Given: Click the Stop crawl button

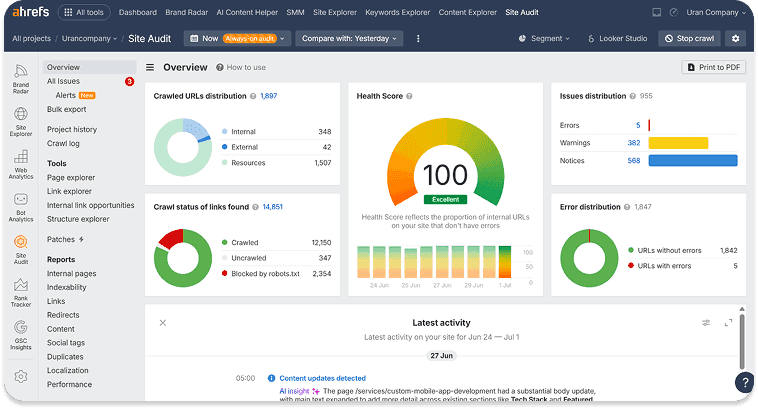Looking at the screenshot, I should (x=689, y=38).
